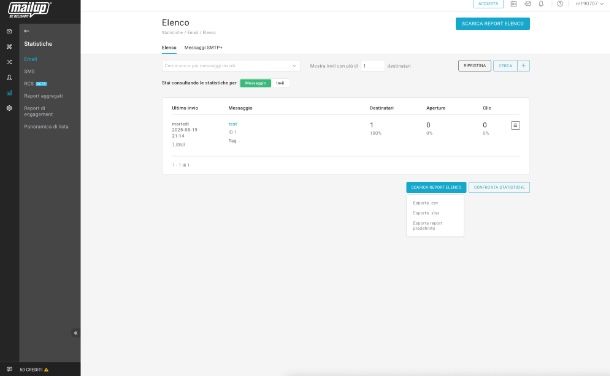The width and height of the screenshot is (610, 376).
Task: Open the test message link in the table
Action: coord(233,124)
